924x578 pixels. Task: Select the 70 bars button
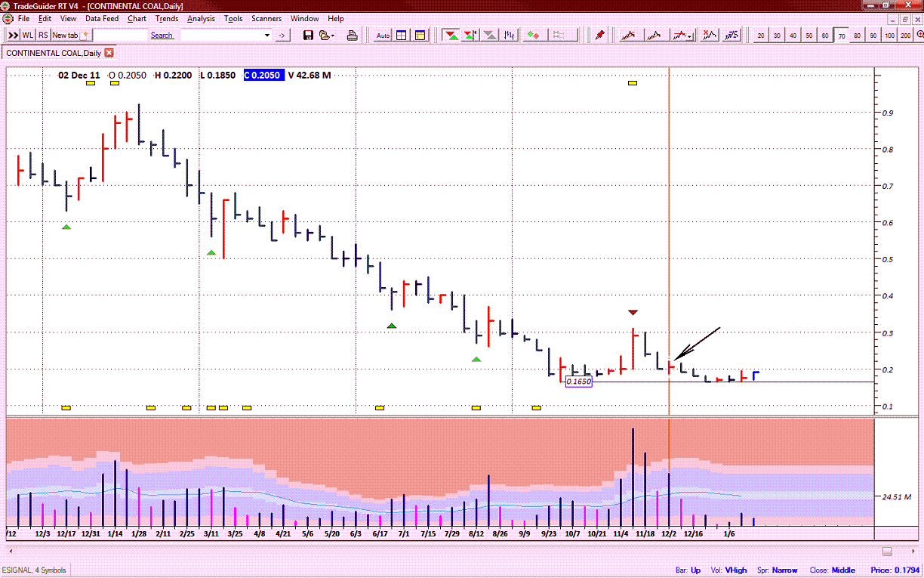(842, 36)
